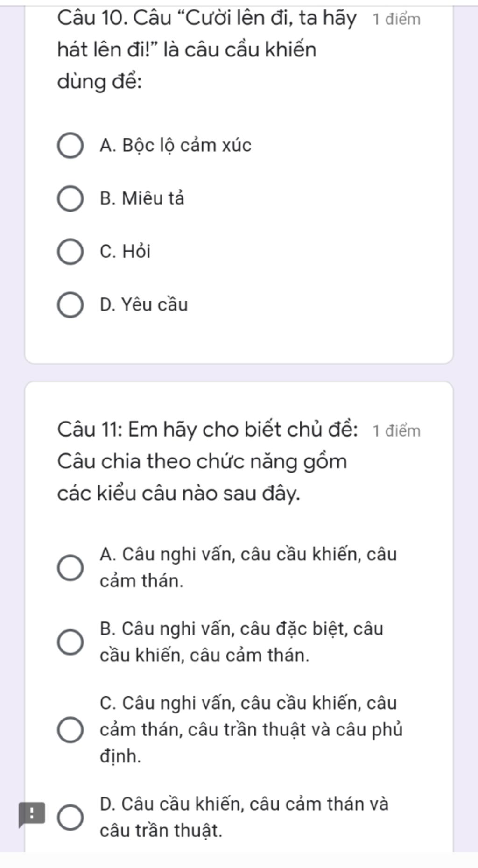The width and height of the screenshot is (478, 868).
Task: Select option B. Miêu tả
Action: coord(70,198)
